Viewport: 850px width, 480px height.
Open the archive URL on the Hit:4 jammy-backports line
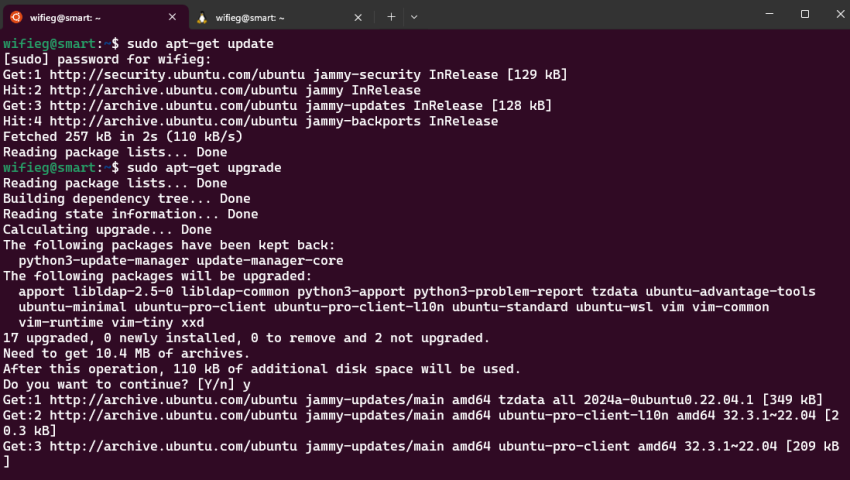pos(173,121)
